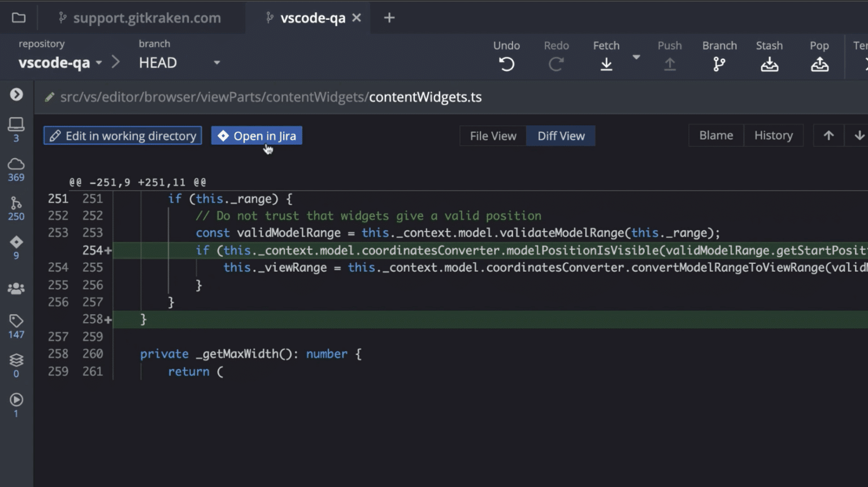Expand the vscode-qa repository dropdown
The height and width of the screenshot is (487, 868).
(x=98, y=63)
